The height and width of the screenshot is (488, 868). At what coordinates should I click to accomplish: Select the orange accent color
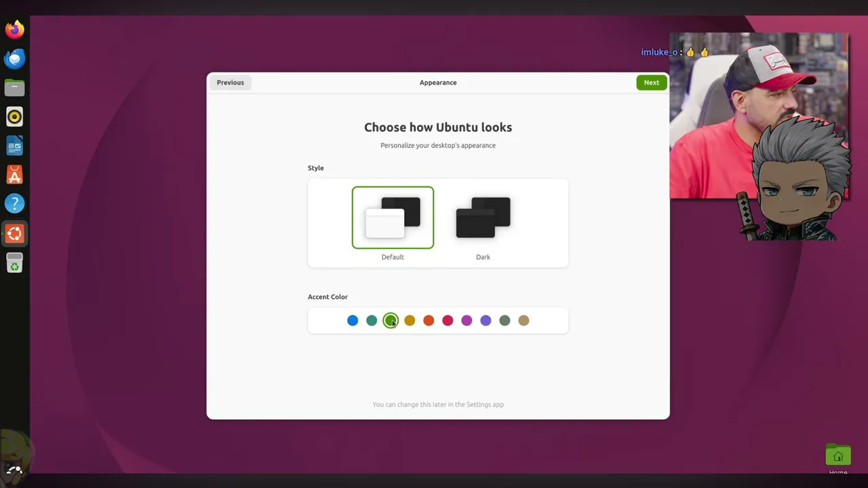429,321
